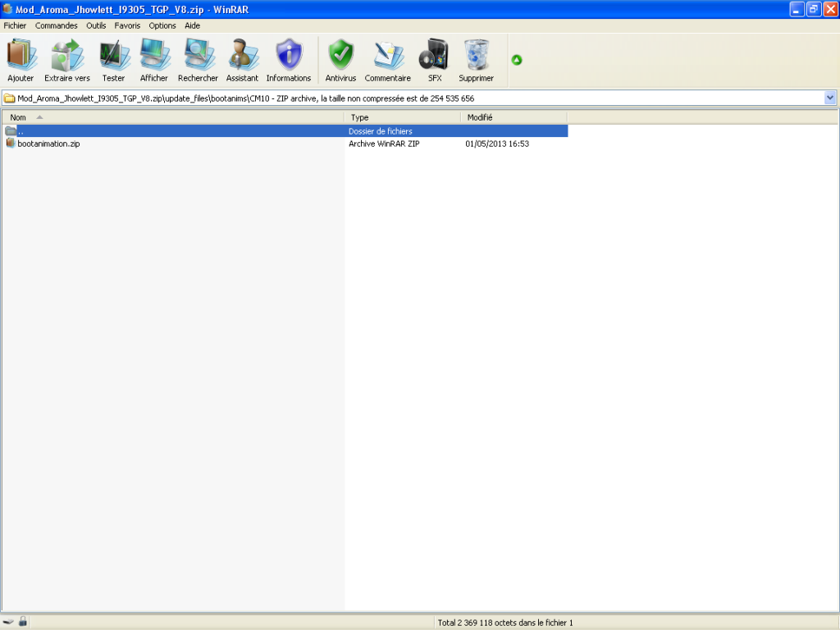Click status text 'Total 2 369 118 octets'
This screenshot has width=840, height=630.
point(505,623)
